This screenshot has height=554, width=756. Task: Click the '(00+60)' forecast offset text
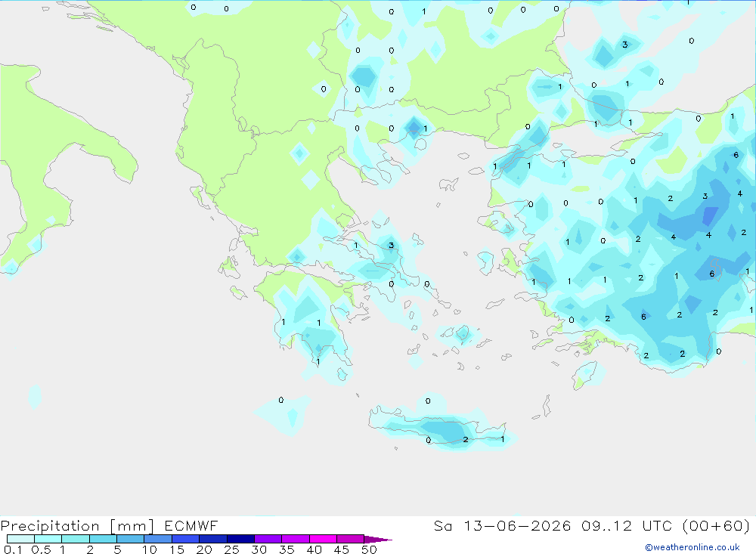(x=717, y=525)
